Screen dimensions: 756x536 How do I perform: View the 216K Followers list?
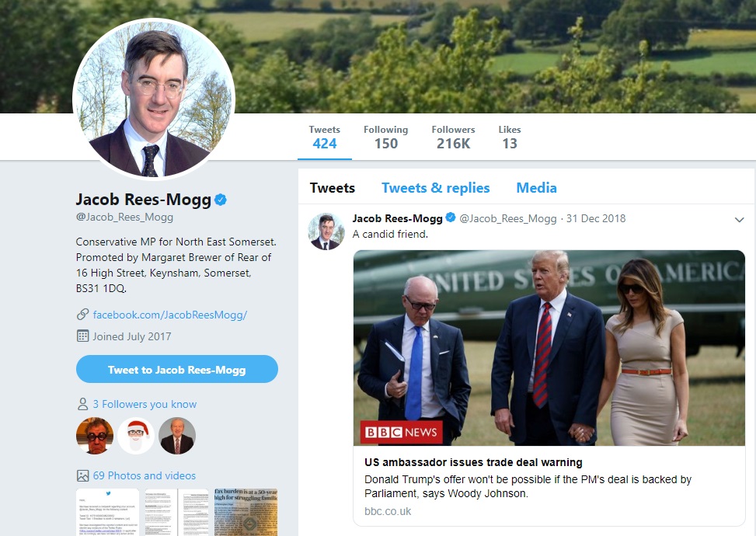453,137
